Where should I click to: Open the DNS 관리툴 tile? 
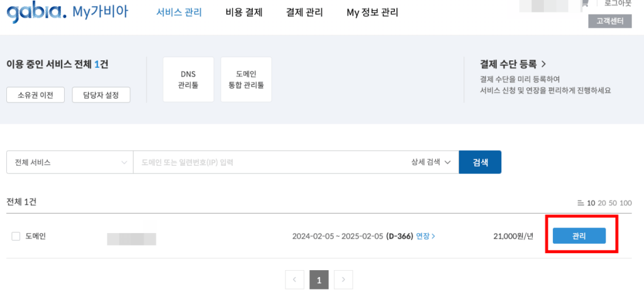click(x=189, y=80)
